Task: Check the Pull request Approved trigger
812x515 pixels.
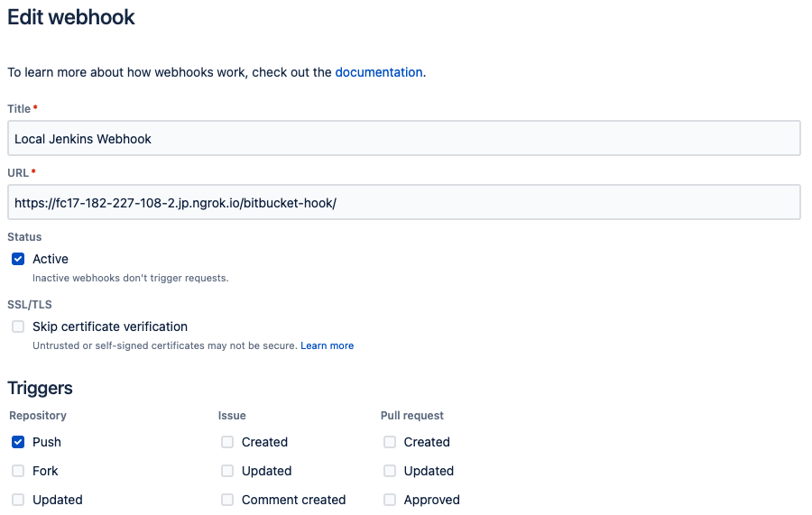Action: click(x=390, y=500)
